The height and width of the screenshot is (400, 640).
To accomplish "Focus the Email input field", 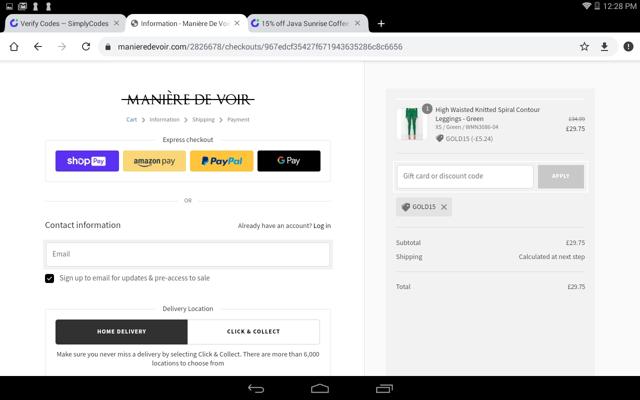I will [x=188, y=254].
